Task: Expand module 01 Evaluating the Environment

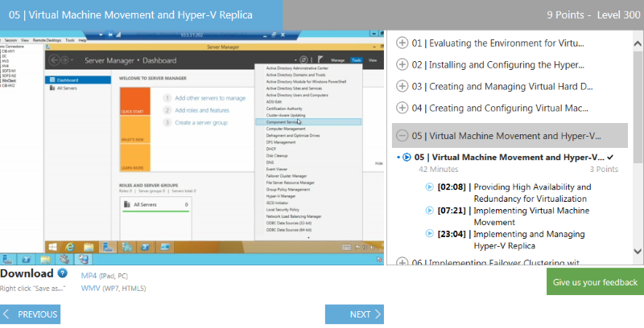Action: (402, 43)
